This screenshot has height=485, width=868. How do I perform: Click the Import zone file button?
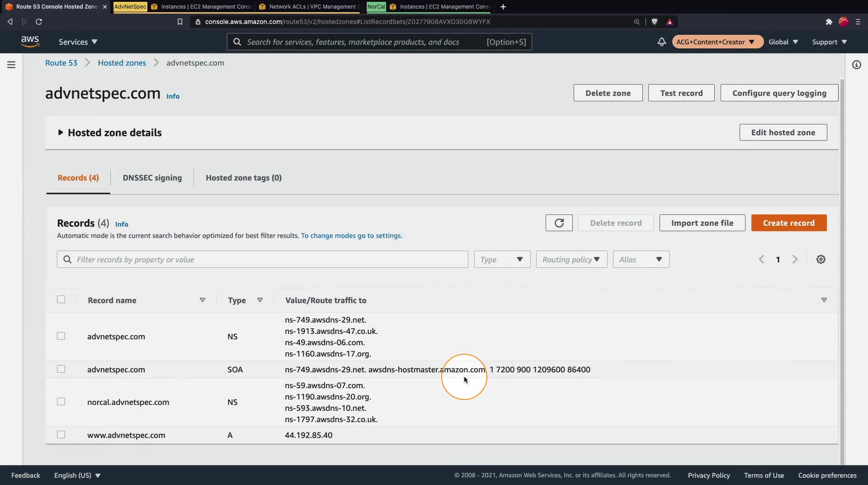tap(702, 223)
